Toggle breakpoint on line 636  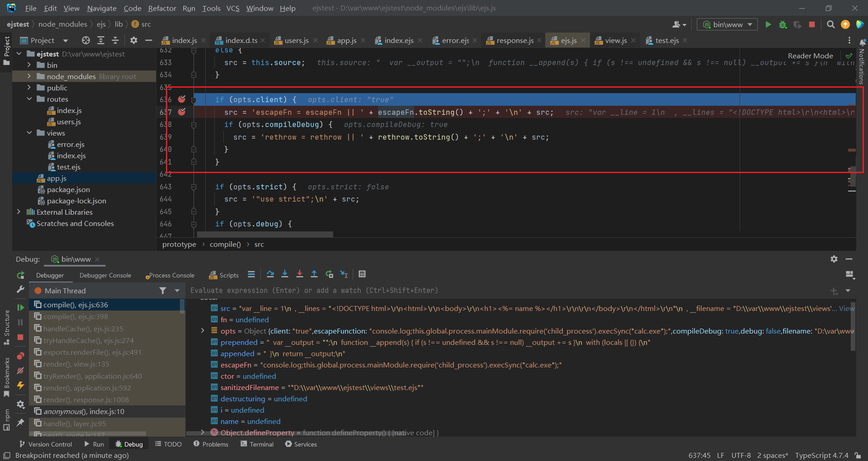coord(182,99)
